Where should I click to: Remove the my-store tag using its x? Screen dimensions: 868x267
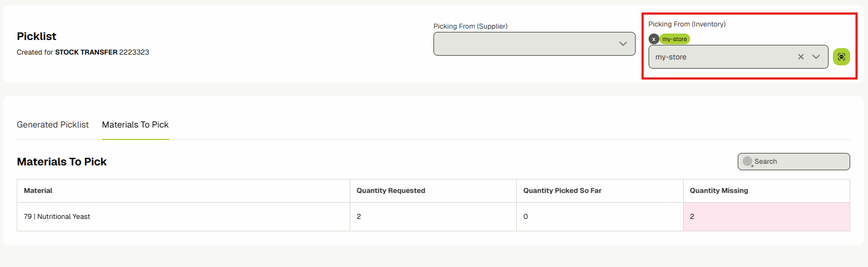click(x=653, y=39)
